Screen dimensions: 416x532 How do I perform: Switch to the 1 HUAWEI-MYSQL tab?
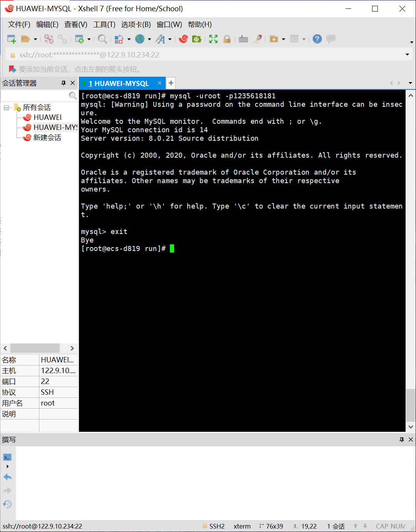pyautogui.click(x=119, y=83)
